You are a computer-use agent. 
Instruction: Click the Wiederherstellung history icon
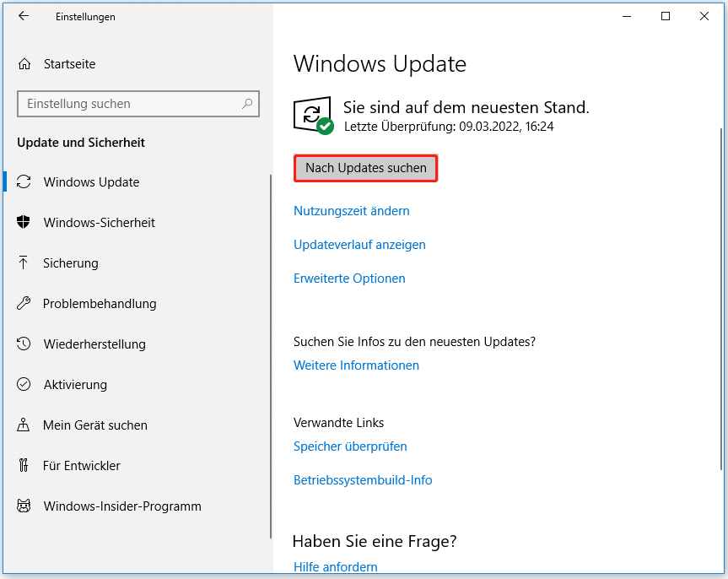pyautogui.click(x=24, y=344)
